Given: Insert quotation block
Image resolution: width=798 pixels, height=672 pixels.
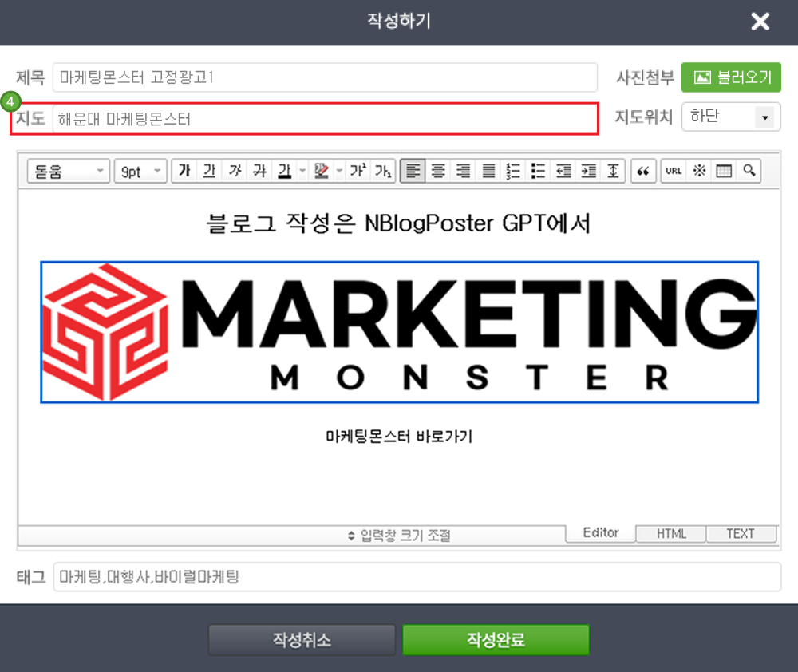Looking at the screenshot, I should (642, 171).
